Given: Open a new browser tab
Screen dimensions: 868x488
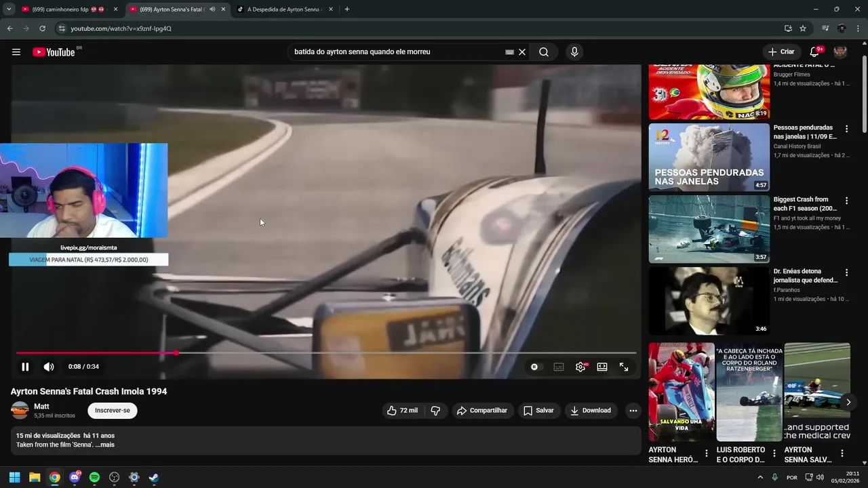Looking at the screenshot, I should pyautogui.click(x=347, y=9).
